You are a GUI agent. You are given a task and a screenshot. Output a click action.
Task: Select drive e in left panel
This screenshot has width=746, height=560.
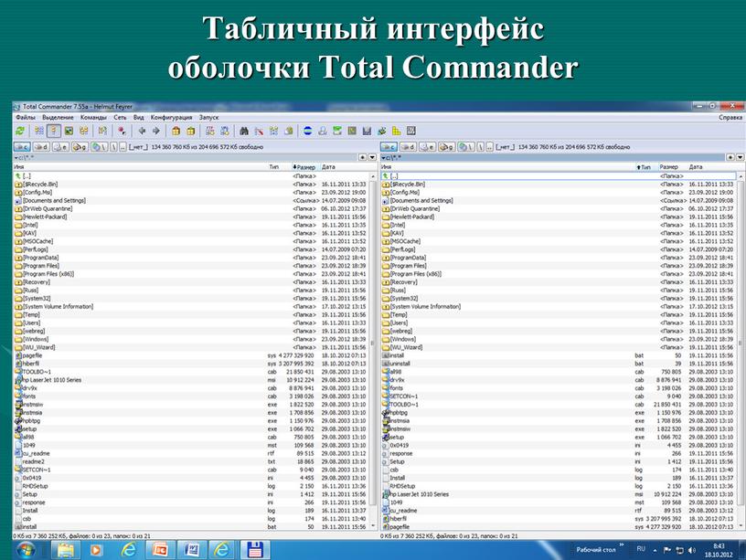(60, 147)
